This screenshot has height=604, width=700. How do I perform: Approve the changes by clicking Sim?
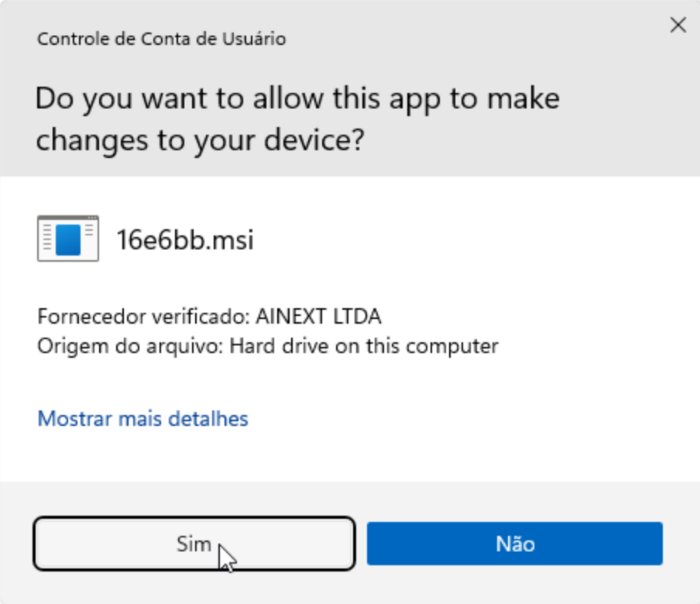[194, 544]
